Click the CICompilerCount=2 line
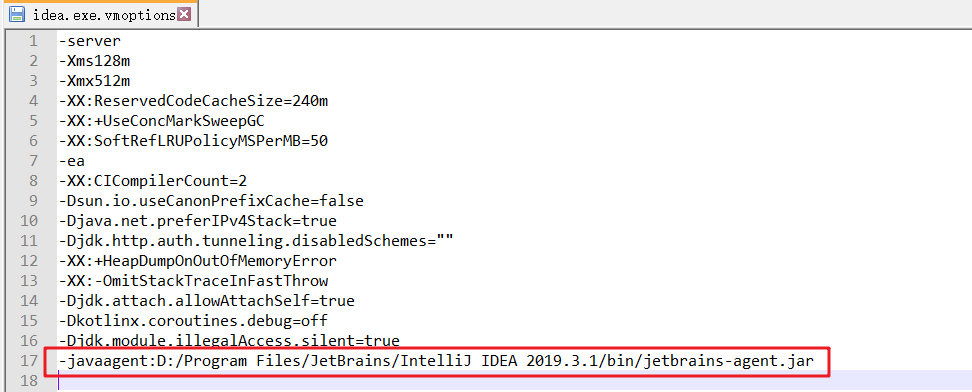This screenshot has width=972, height=392. coord(153,181)
